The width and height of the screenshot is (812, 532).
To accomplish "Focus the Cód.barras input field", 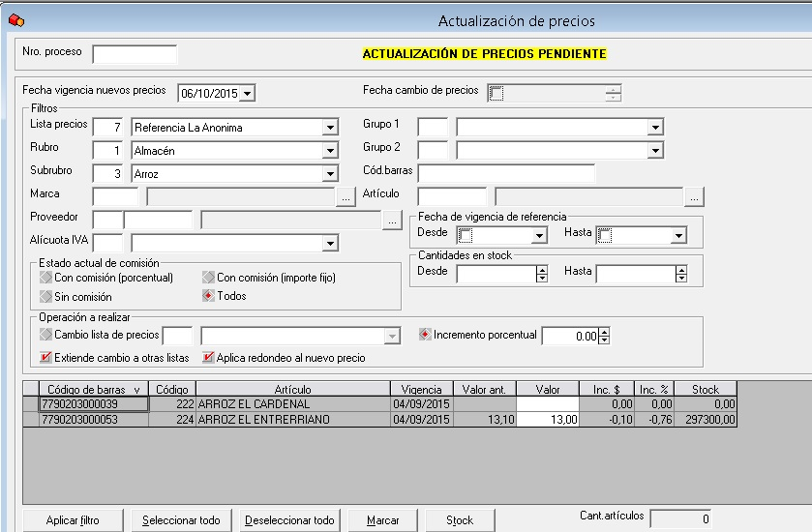I will (506, 173).
